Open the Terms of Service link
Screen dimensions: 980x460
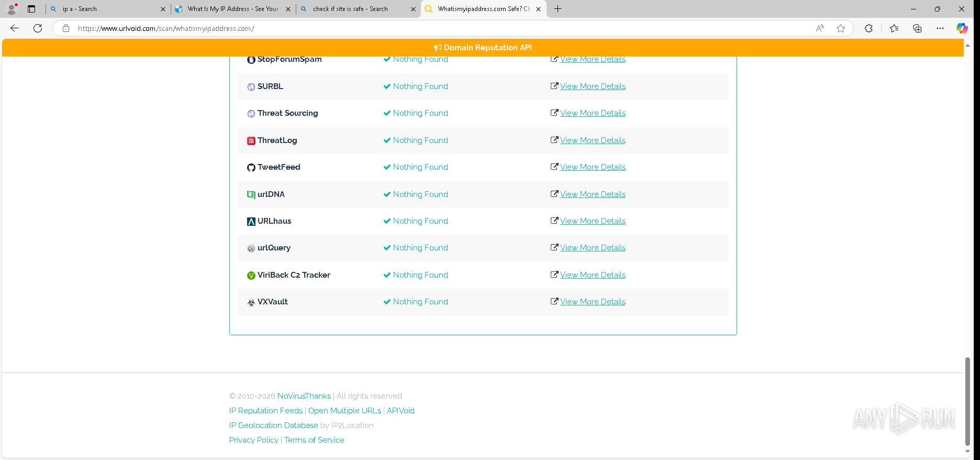[314, 440]
